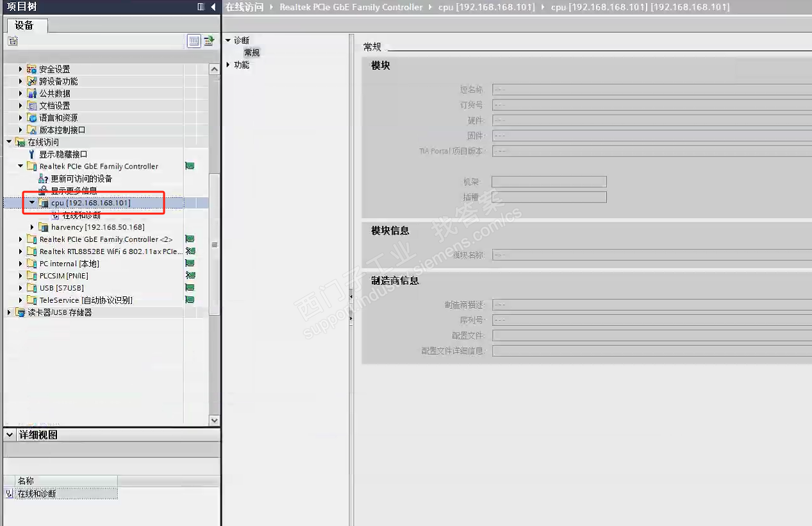Screen dimensions: 812x526
Task: Select 常规 under 诊断
Action: coord(252,53)
